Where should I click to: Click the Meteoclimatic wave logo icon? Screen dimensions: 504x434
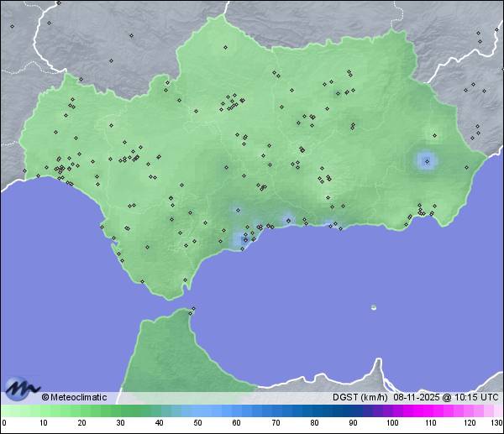click(x=21, y=390)
